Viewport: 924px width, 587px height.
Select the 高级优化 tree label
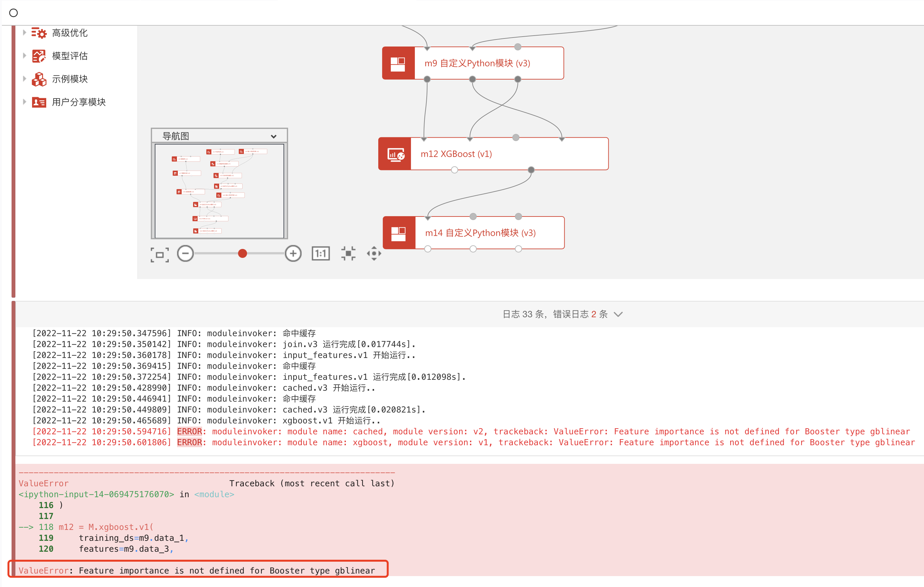tap(70, 33)
